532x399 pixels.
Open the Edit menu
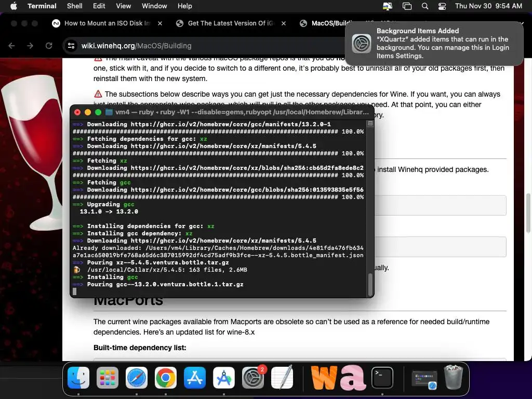(x=99, y=6)
